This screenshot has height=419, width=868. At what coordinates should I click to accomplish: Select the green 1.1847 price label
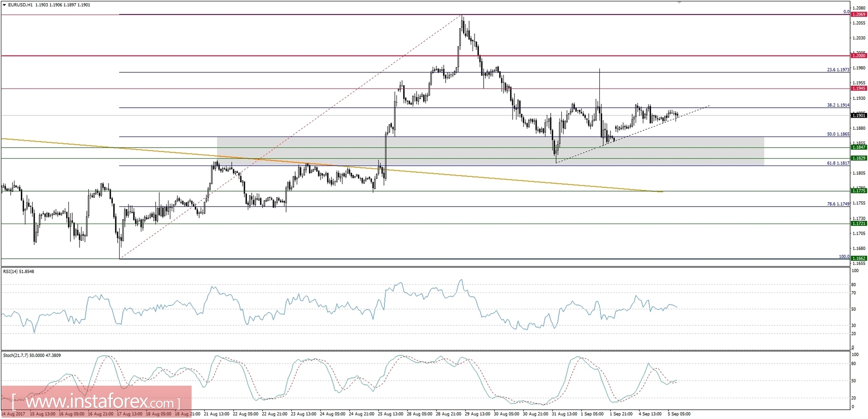pos(859,147)
